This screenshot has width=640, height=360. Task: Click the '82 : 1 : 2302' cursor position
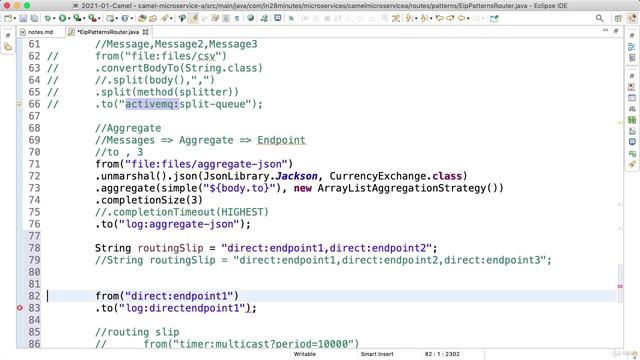click(442, 354)
